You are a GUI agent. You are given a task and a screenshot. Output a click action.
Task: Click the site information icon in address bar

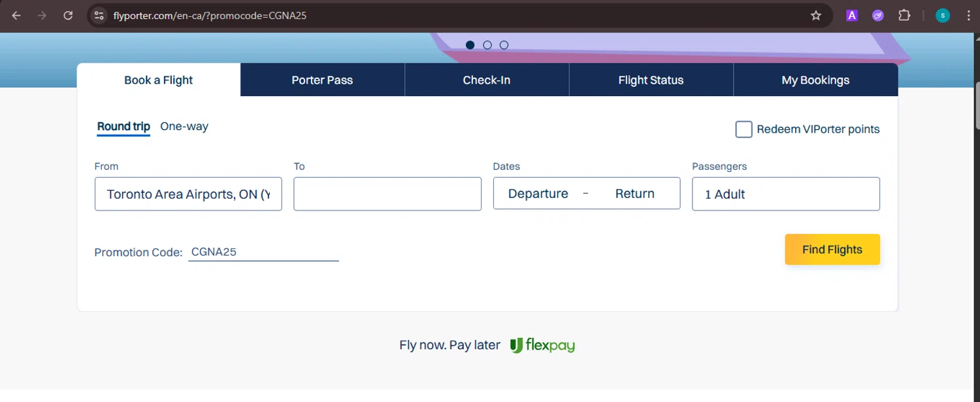point(99,16)
